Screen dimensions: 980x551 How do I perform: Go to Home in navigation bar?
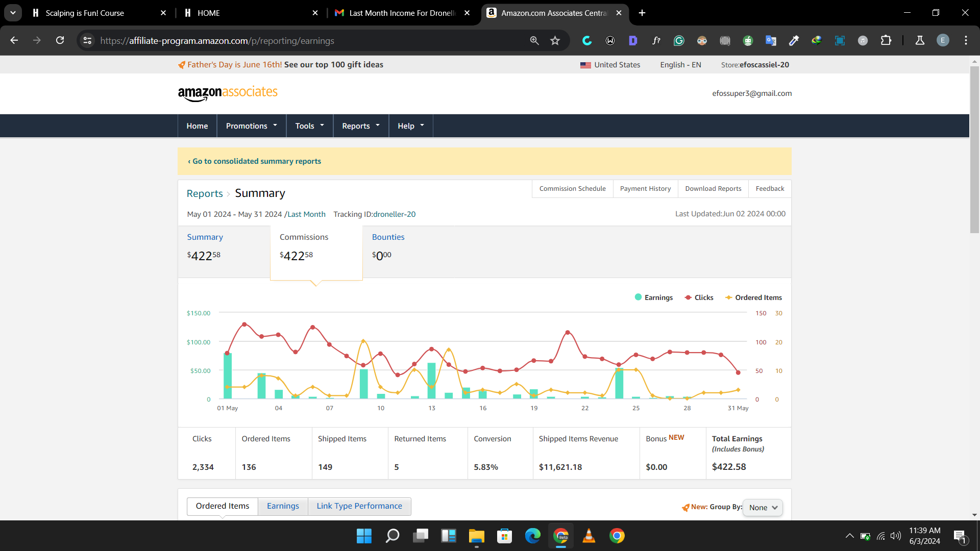[x=197, y=126]
